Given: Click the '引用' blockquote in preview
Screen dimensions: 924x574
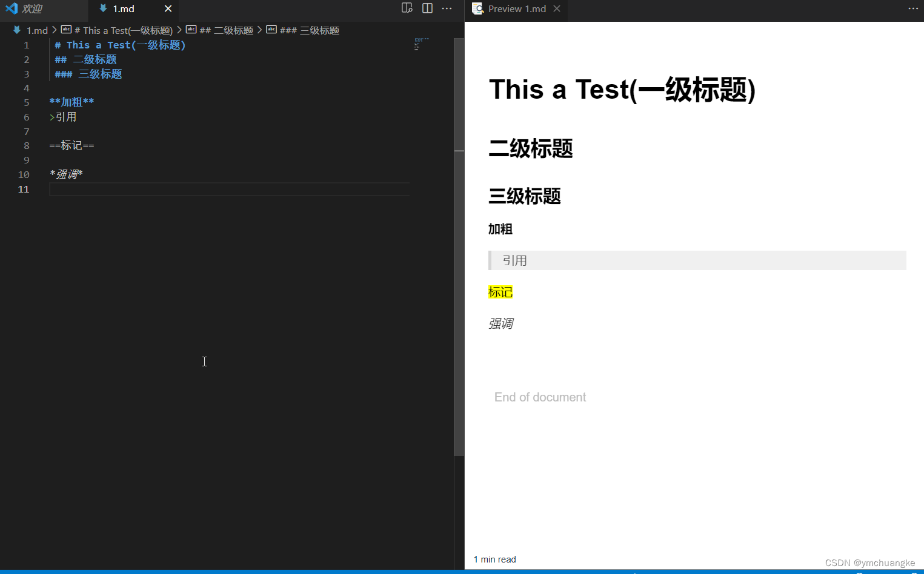Looking at the screenshot, I should pyautogui.click(x=697, y=260).
